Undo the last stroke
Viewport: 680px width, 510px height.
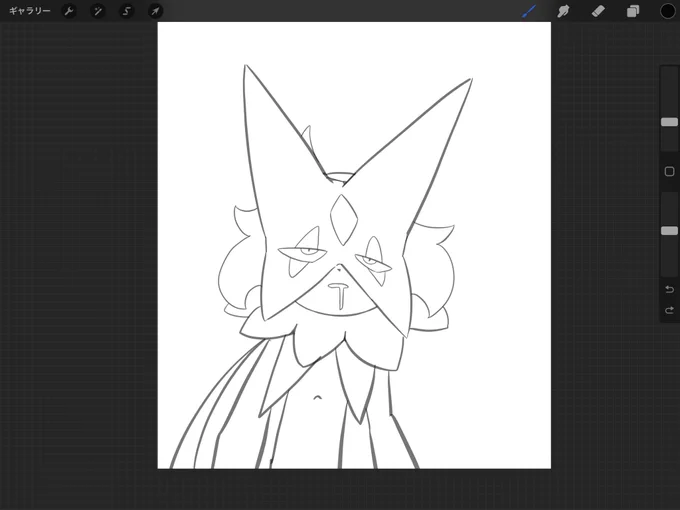pos(669,289)
